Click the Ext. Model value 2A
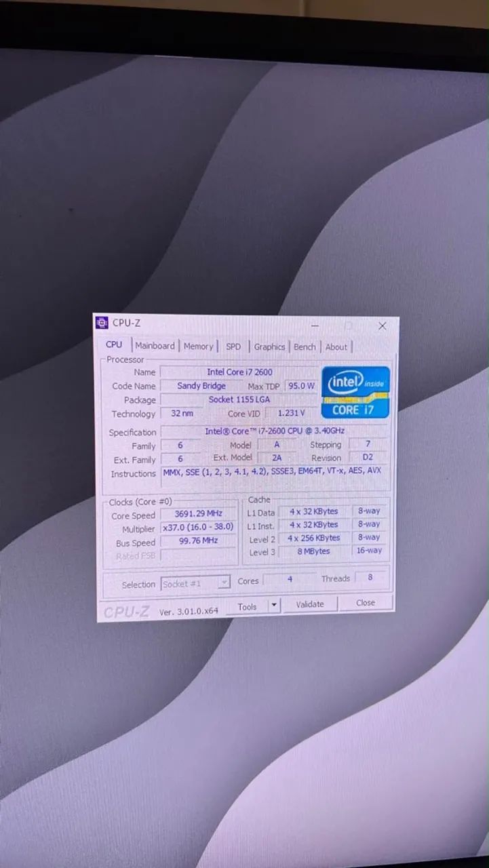The image size is (489, 868). [277, 458]
